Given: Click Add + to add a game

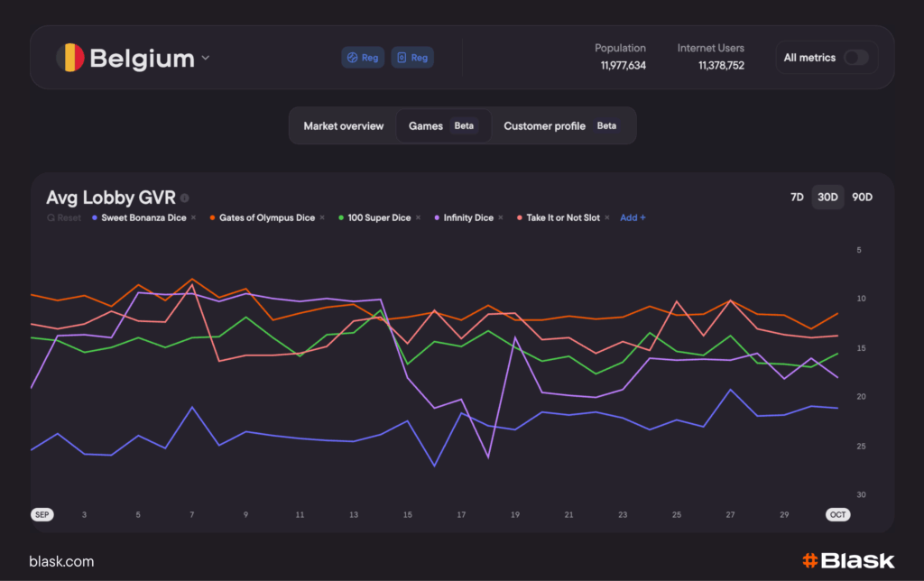Looking at the screenshot, I should point(633,217).
